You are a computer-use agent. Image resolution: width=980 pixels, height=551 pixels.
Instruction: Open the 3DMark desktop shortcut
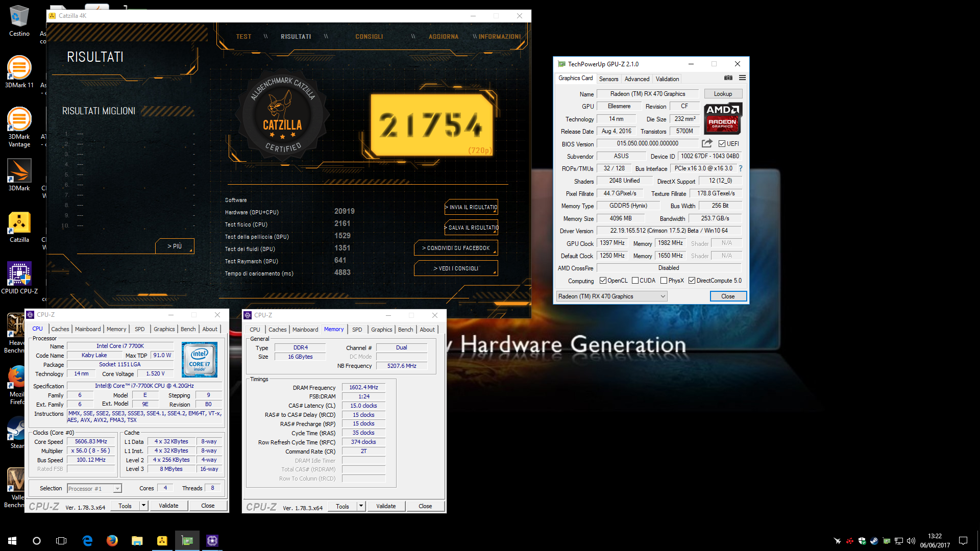click(19, 174)
